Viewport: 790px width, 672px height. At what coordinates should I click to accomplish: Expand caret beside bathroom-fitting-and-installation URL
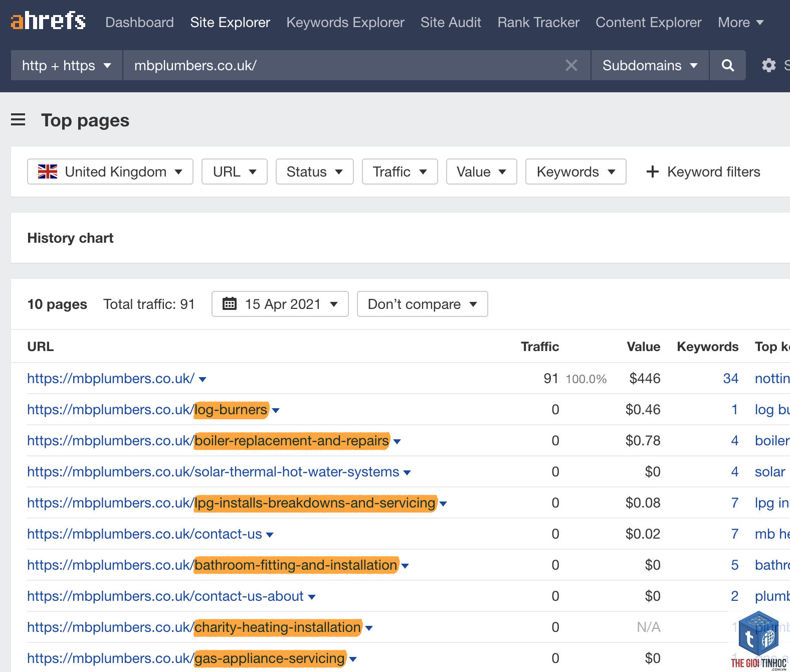tap(405, 566)
